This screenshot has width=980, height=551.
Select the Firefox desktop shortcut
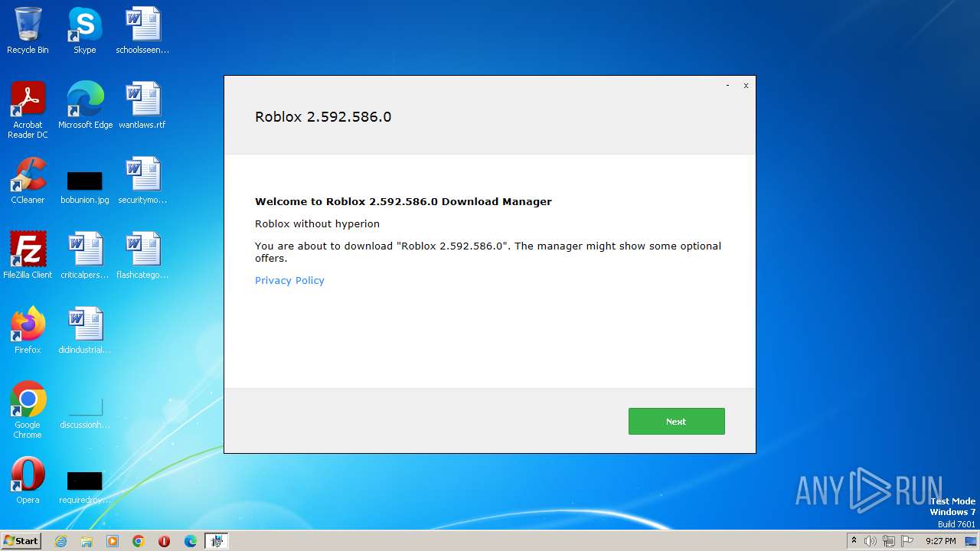point(28,331)
